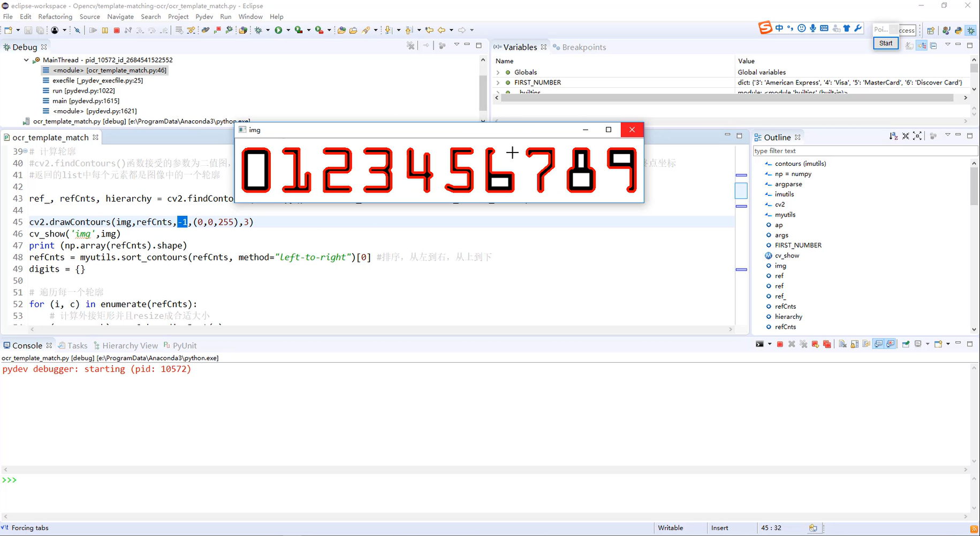This screenshot has height=536, width=980.
Task: Select execfile stack frame in Debug view
Action: pyautogui.click(x=97, y=80)
